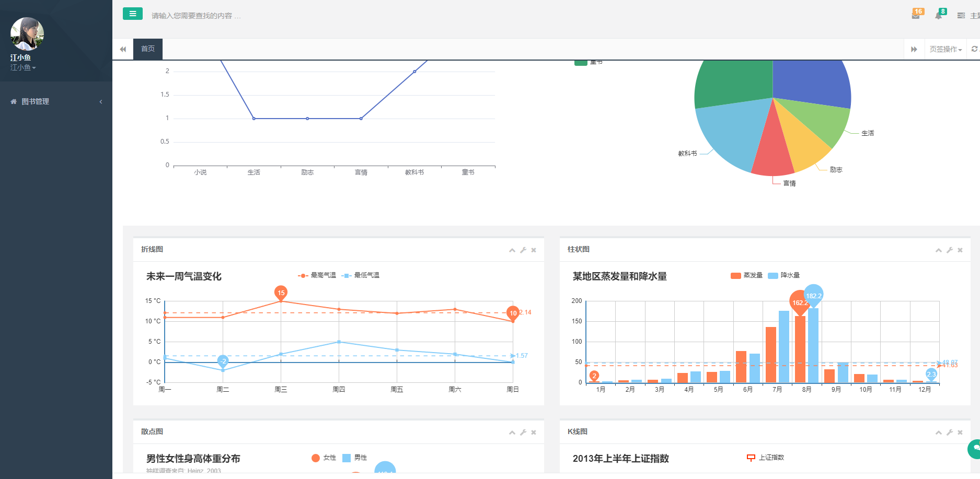Click the 182.2 rainfall peak marker
This screenshot has width=980, height=479.
[x=813, y=296]
